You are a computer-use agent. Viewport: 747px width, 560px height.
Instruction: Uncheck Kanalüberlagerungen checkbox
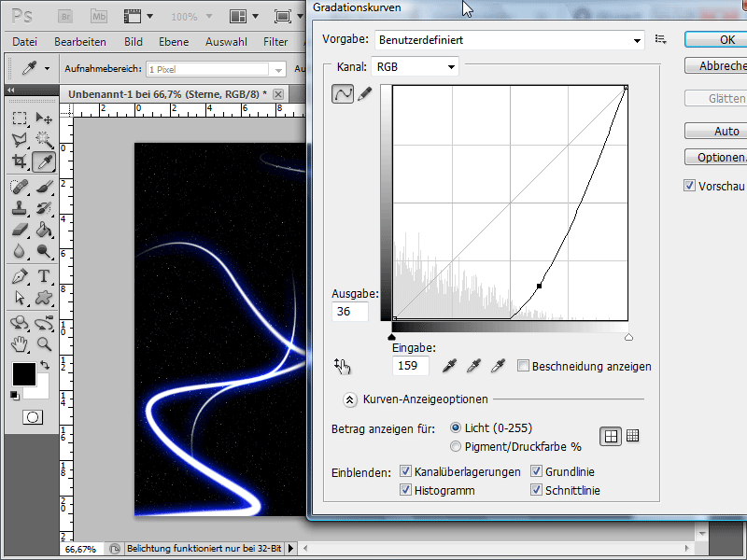(x=405, y=471)
